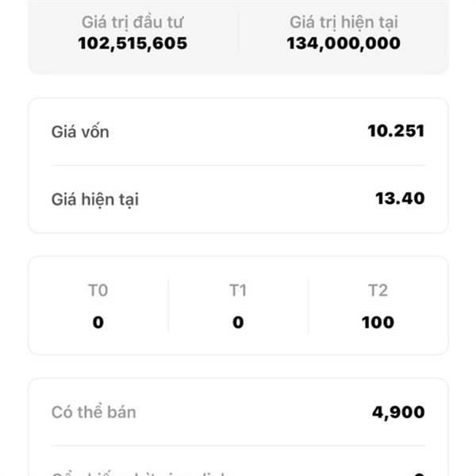Tap the Giá trị hiện tại label
The image size is (476, 476).
tap(343, 22)
